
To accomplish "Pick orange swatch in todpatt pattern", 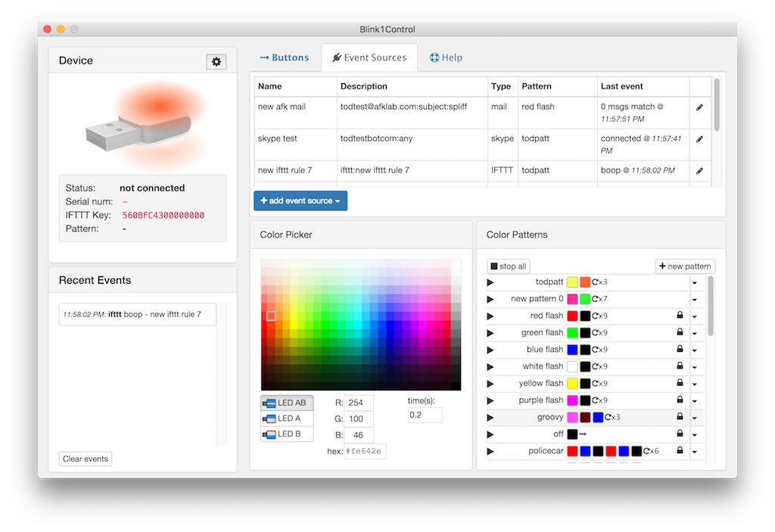I will point(585,282).
